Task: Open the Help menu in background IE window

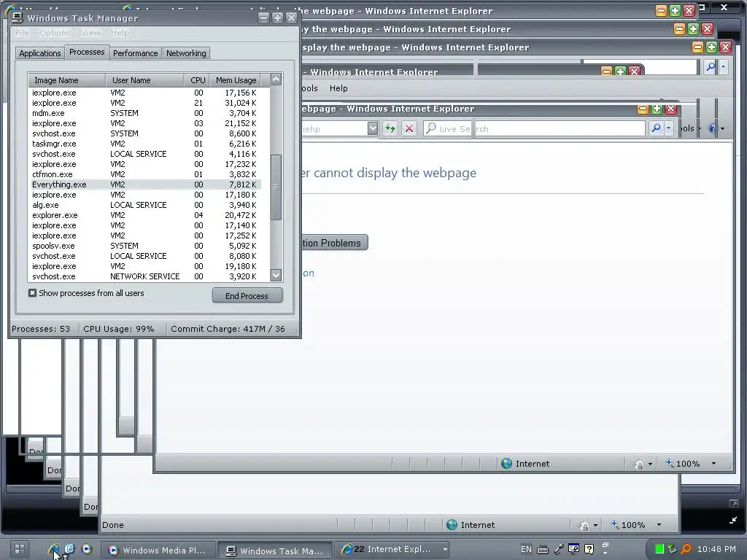Action: click(x=338, y=88)
